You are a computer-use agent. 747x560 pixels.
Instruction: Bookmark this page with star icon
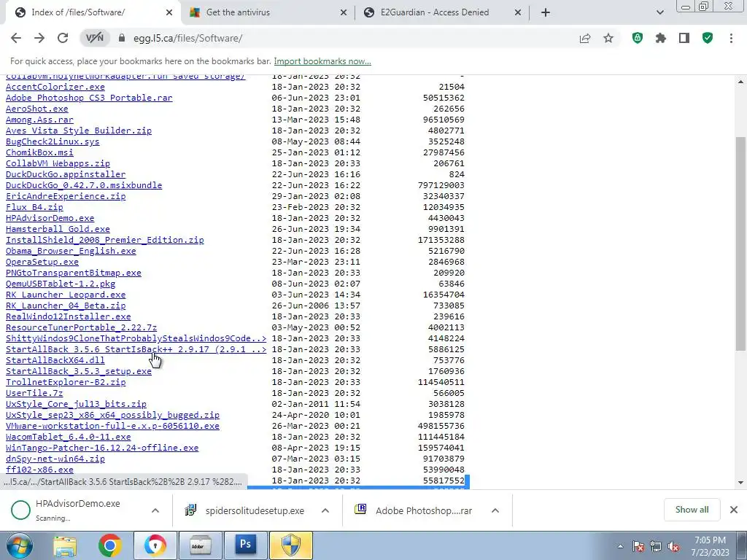click(608, 38)
